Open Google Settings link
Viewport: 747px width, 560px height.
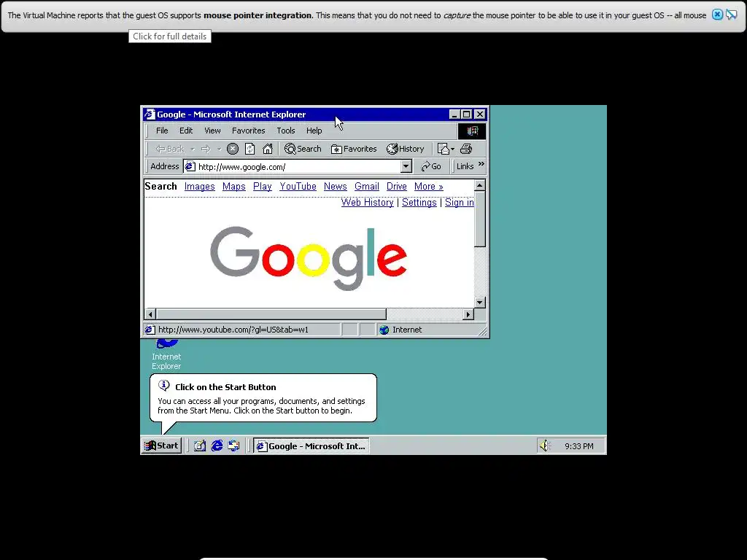point(419,203)
